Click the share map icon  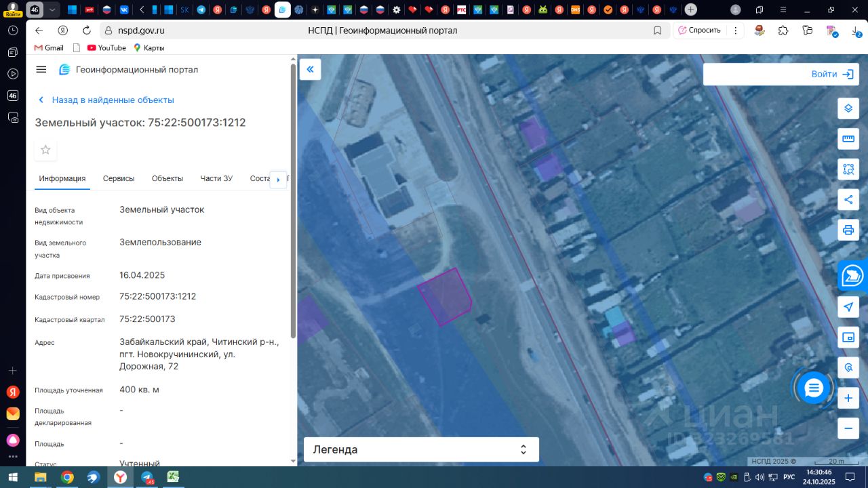pos(848,200)
